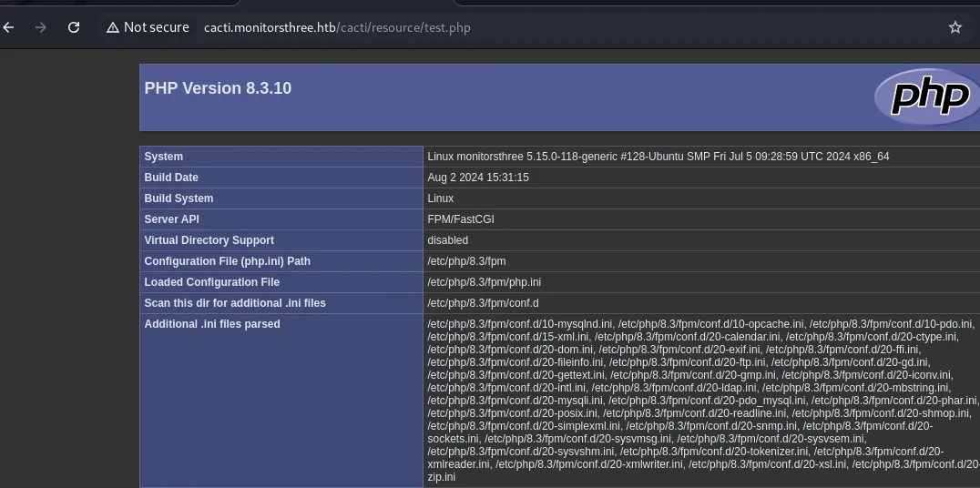Select the Build System value Linux
980x488 pixels.
point(441,198)
